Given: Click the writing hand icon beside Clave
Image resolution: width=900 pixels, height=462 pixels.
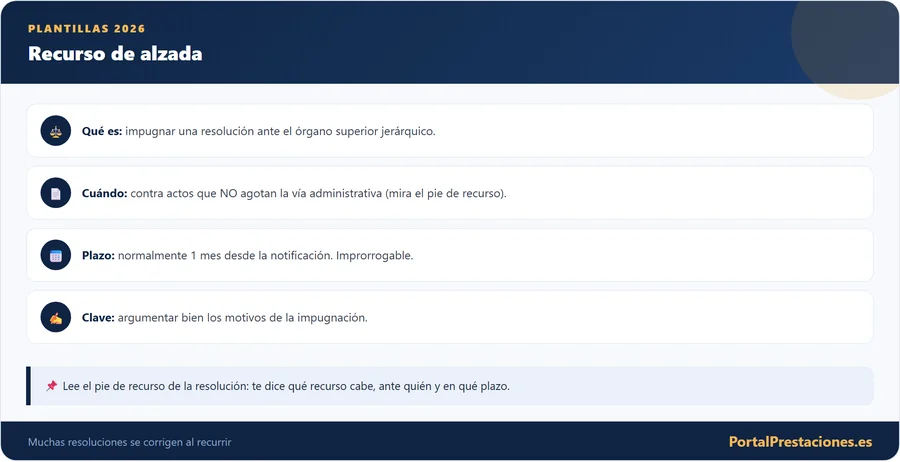Looking at the screenshot, I should 56,317.
